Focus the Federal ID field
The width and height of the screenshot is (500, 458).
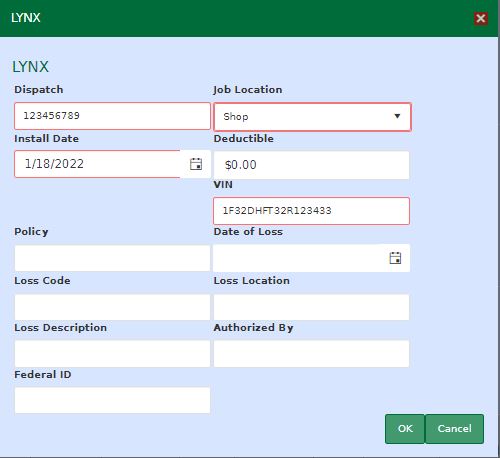click(112, 400)
